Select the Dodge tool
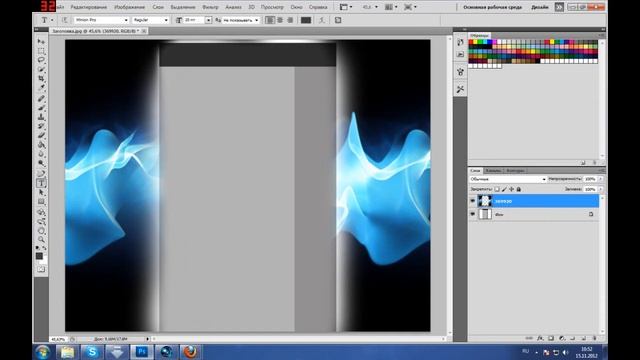The image size is (640, 360). (x=41, y=163)
